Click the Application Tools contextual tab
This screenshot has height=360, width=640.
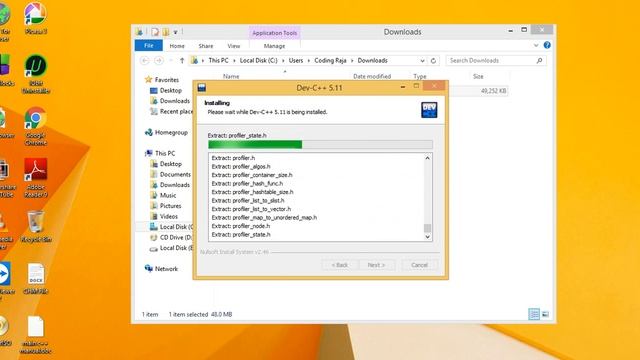pos(274,33)
